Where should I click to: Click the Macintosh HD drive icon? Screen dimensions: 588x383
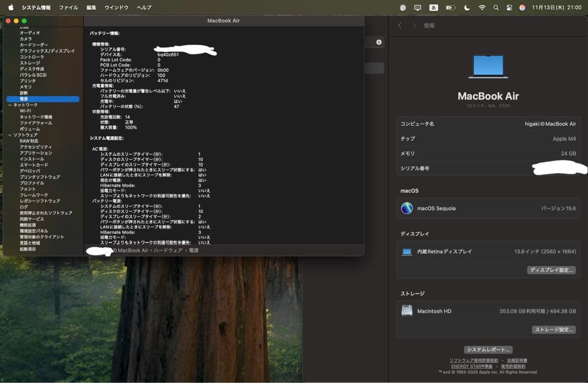coord(407,311)
